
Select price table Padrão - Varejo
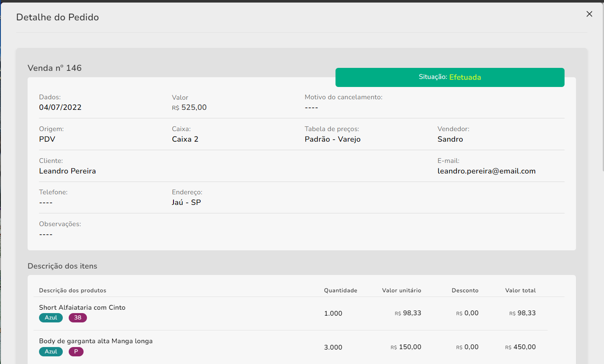coord(333,139)
